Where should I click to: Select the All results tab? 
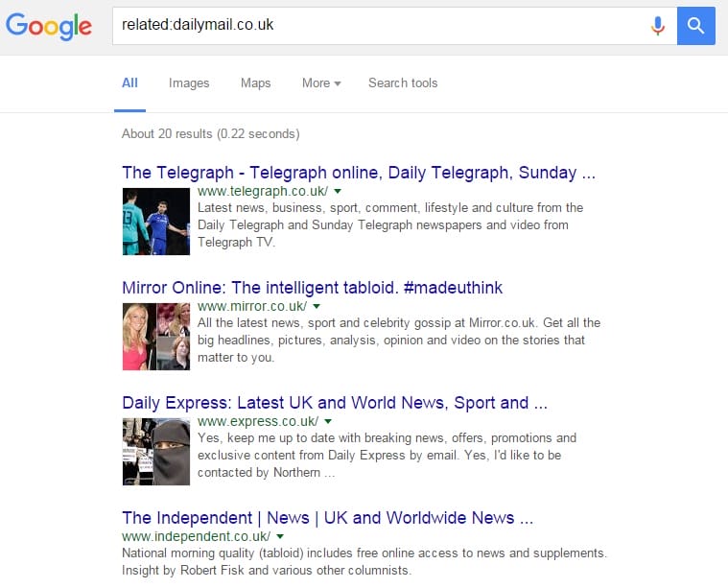click(129, 83)
